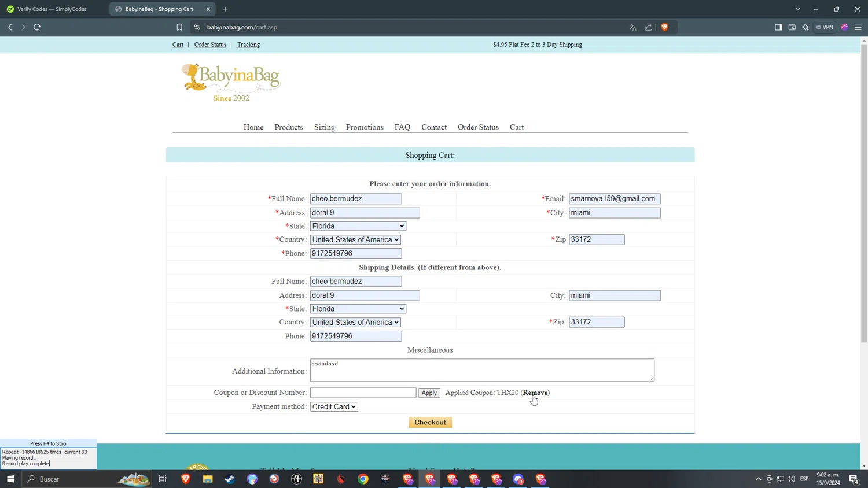Open the Brave Wallet icon
Screen dimensions: 868x488
pos(792,27)
